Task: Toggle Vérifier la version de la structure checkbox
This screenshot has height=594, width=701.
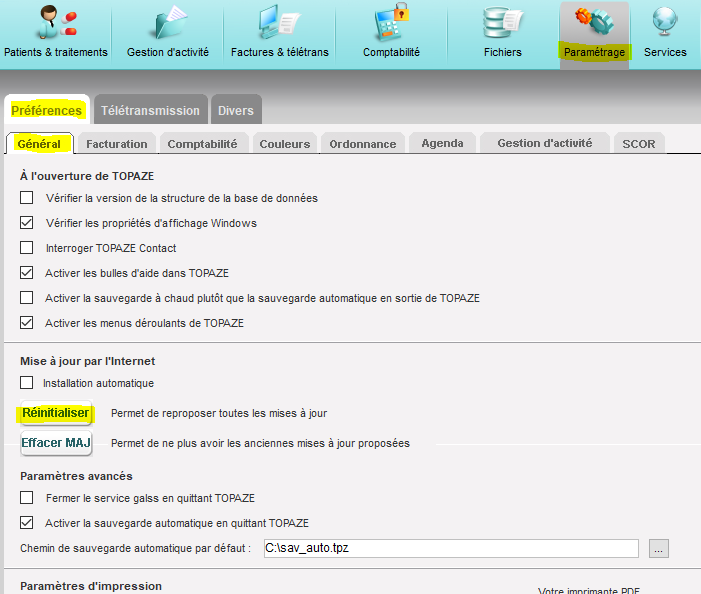Action: [x=26, y=198]
